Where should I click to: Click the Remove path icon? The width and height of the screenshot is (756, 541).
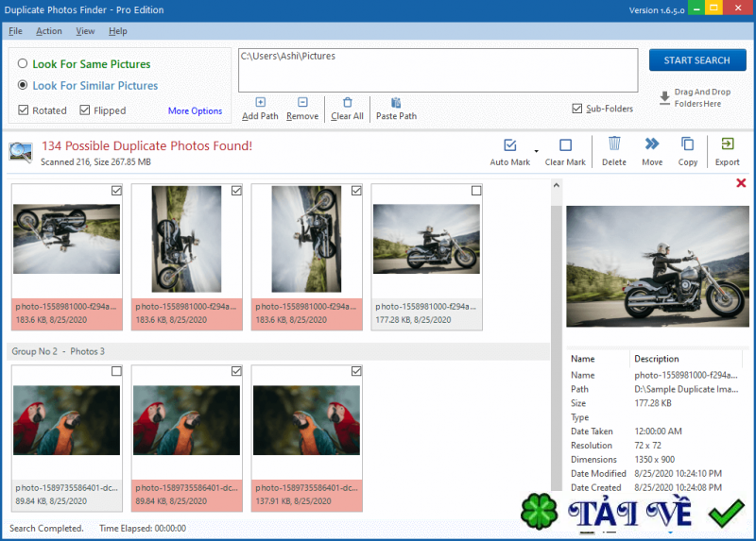[302, 102]
